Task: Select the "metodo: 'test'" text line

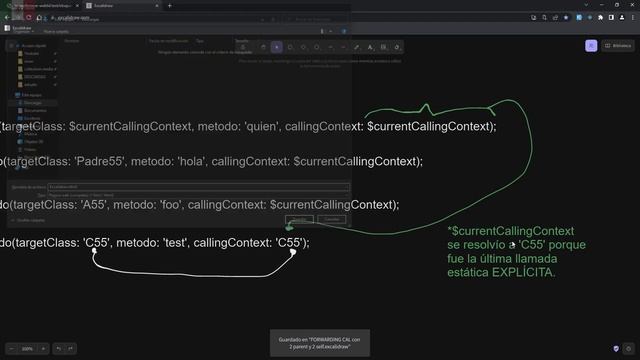Action: [155, 243]
